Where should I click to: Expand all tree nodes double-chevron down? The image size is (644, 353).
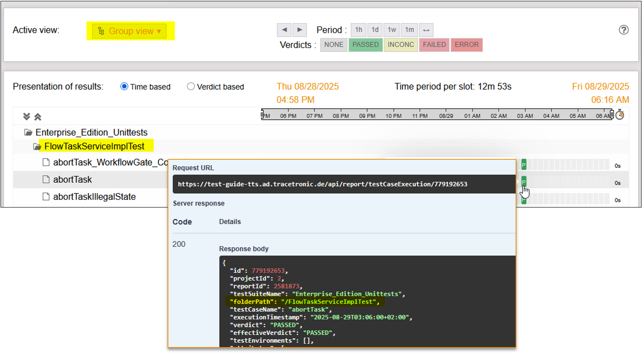pos(26,117)
